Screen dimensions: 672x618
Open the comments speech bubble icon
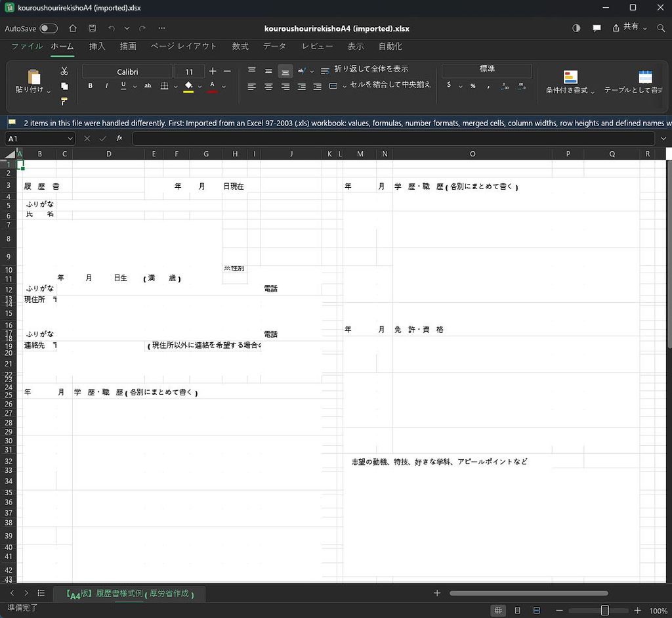[x=597, y=28]
